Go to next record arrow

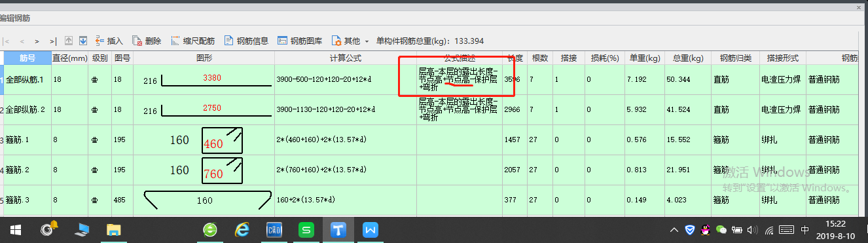pos(37,41)
